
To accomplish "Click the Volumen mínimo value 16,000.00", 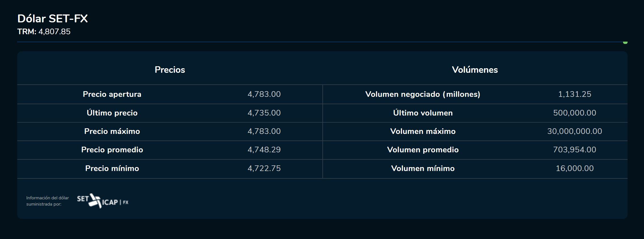I will [575, 168].
